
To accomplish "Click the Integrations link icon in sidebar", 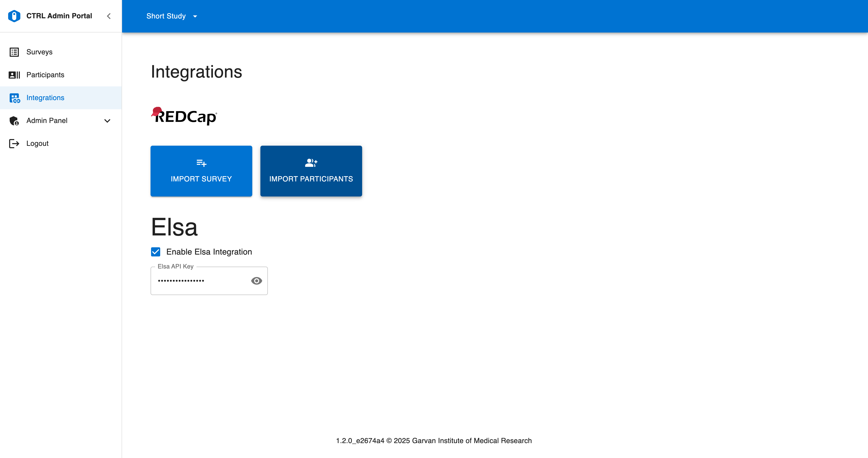I will click(x=14, y=98).
